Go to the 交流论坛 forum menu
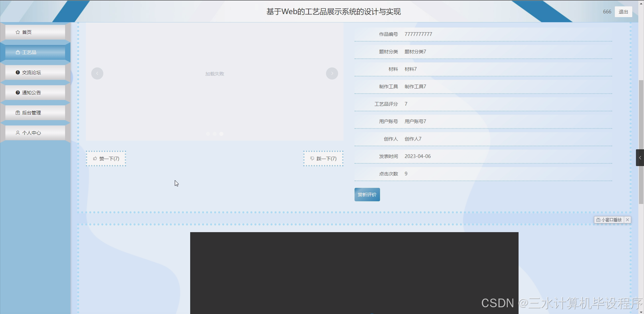 tap(35, 72)
